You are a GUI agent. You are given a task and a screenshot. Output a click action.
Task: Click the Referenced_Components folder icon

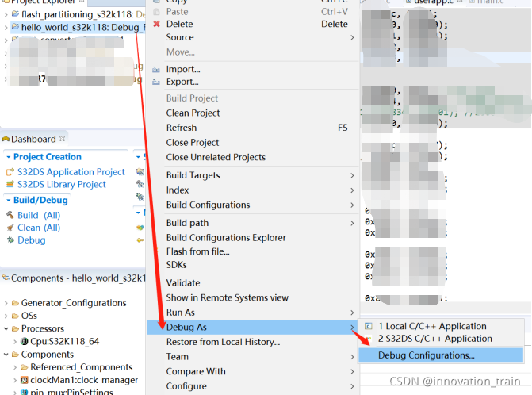24,367
